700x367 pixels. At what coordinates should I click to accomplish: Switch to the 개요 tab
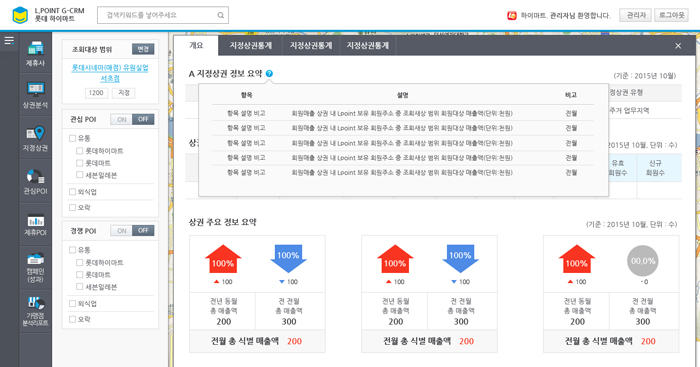click(x=196, y=46)
